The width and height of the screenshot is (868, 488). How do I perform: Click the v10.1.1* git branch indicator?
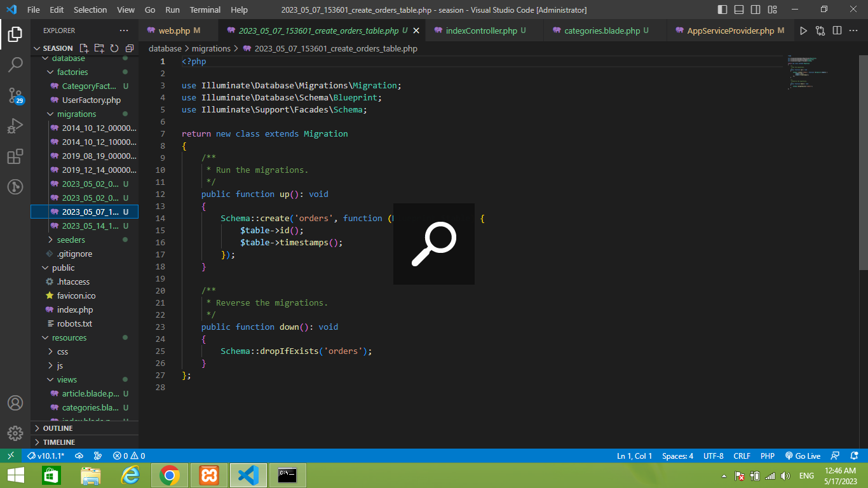pos(46,456)
